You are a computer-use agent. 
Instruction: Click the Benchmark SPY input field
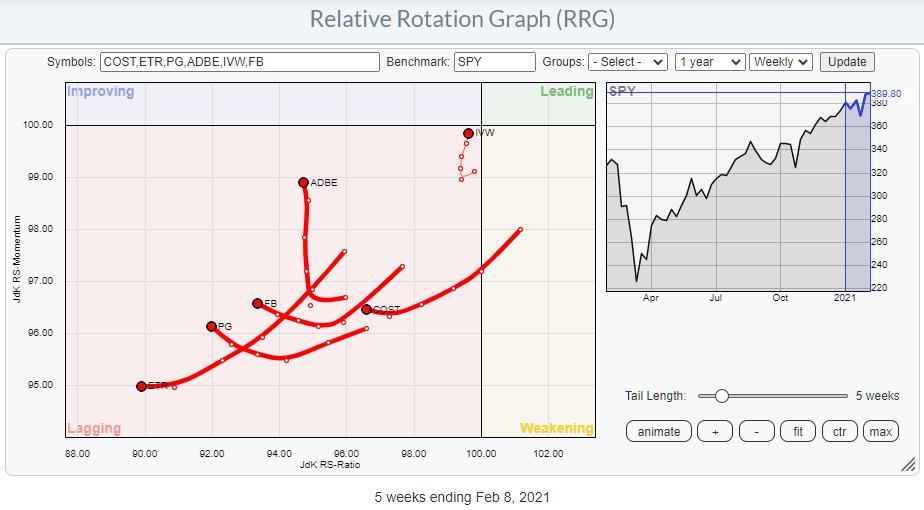(x=494, y=62)
